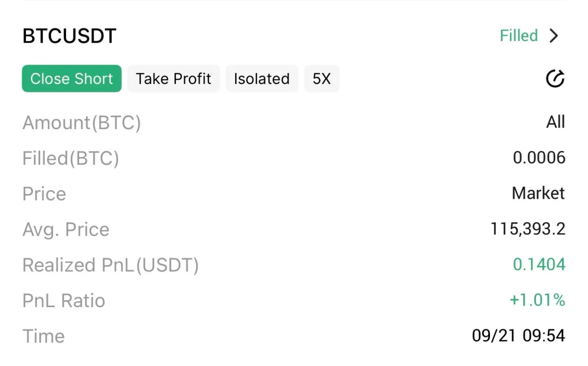The height and width of the screenshot is (366, 588).
Task: Tap the PnL Ratio label
Action: click(x=64, y=301)
